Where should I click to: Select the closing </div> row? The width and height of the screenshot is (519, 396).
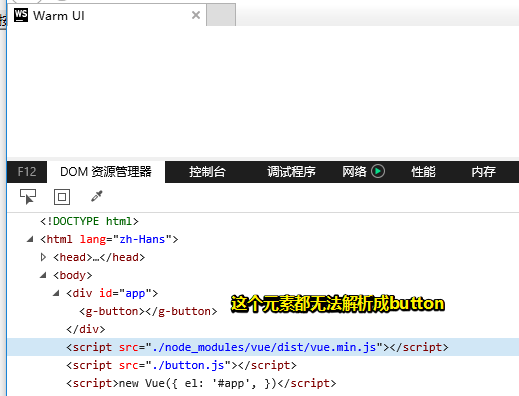[86, 329]
